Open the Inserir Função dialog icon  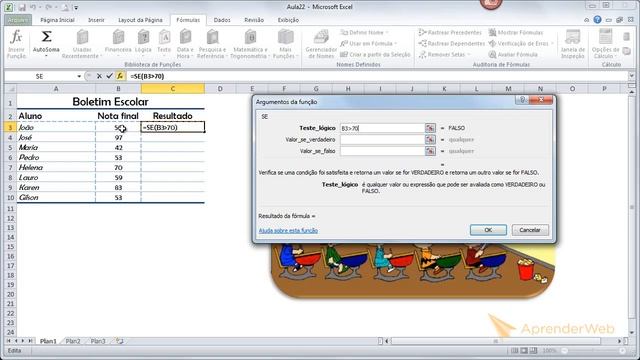16,44
